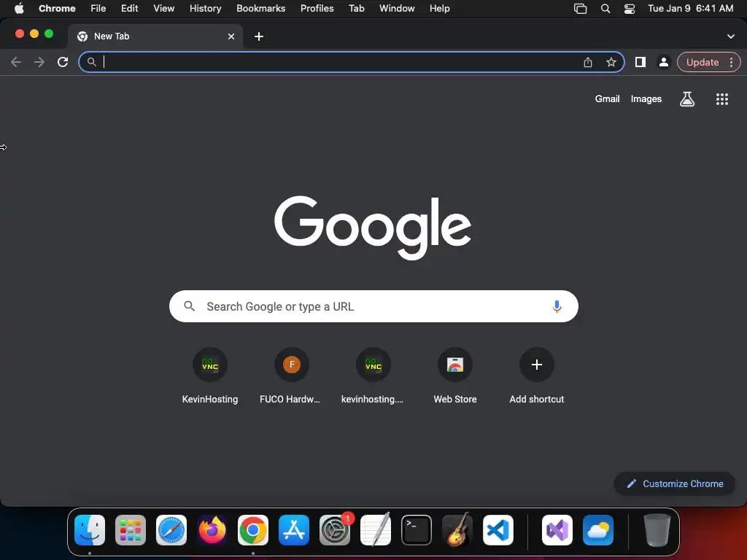747x560 pixels.
Task: Open the Bookmarks menu
Action: tap(260, 8)
